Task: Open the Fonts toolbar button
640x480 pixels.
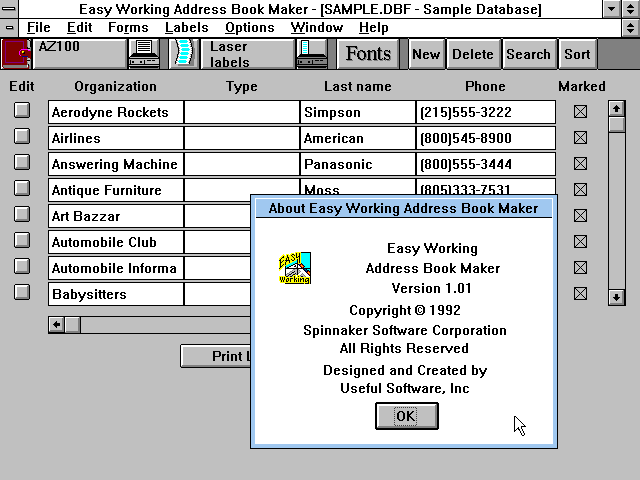Action: [368, 54]
